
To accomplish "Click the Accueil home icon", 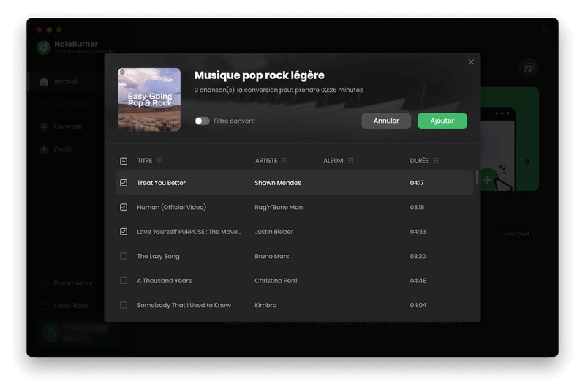I will click(44, 82).
